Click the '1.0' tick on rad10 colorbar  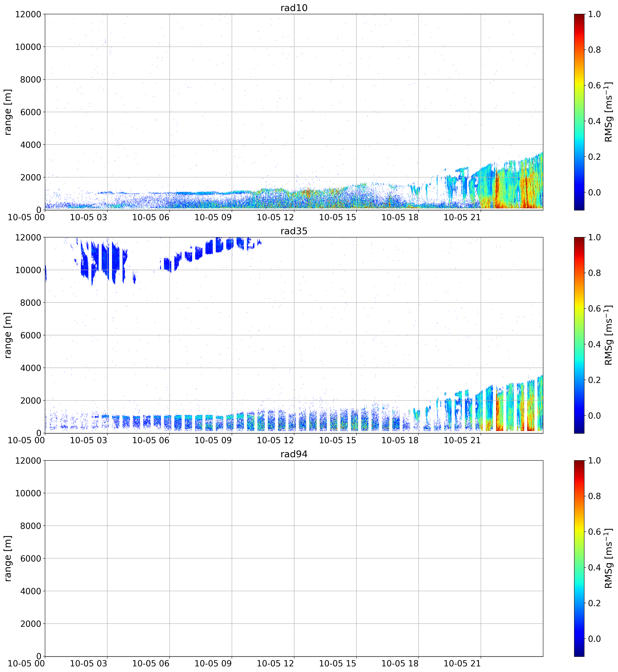(x=595, y=14)
